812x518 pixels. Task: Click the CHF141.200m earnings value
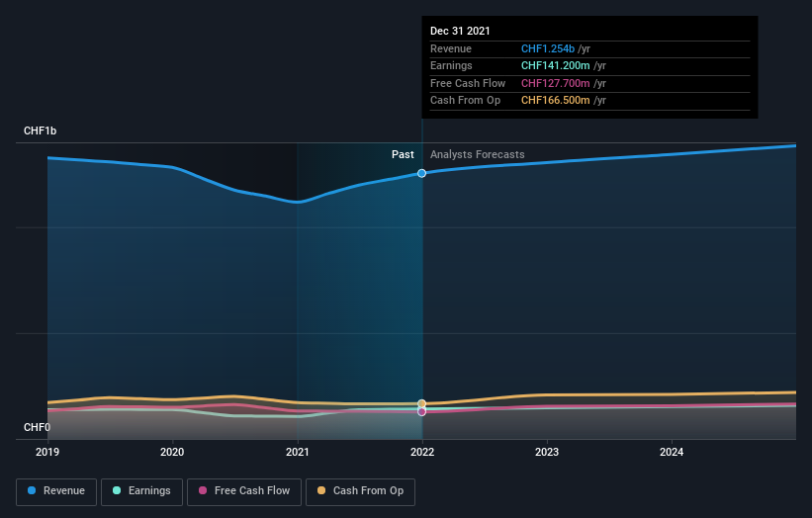click(x=555, y=65)
